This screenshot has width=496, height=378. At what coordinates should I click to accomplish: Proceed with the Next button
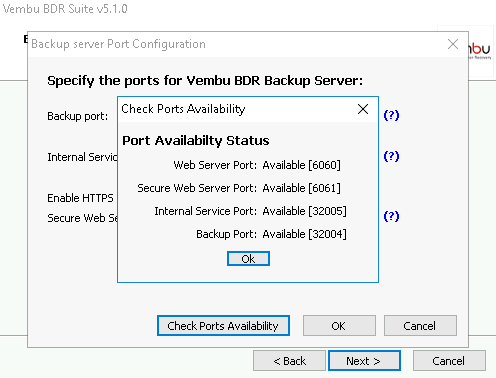364,361
